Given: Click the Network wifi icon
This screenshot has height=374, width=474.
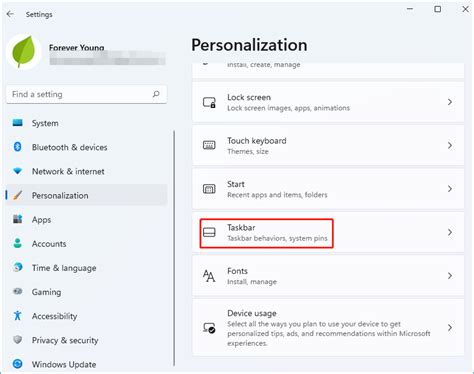Looking at the screenshot, I should pos(17,171).
